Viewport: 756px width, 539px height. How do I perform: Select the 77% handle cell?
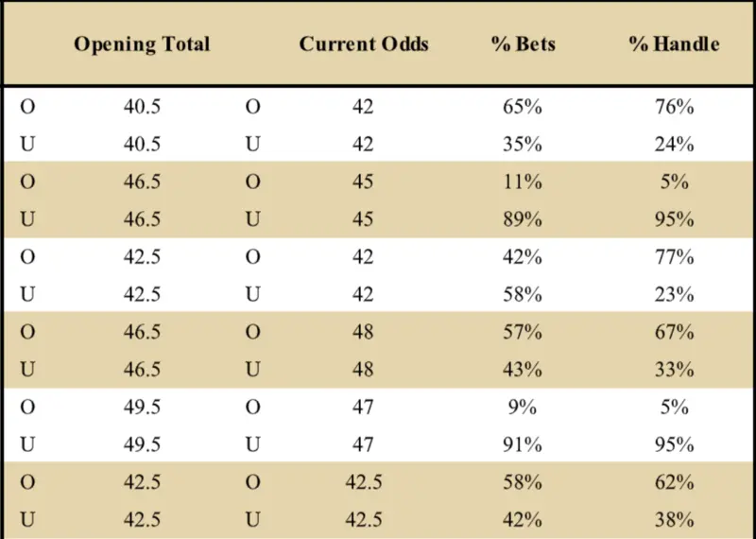[675, 256]
